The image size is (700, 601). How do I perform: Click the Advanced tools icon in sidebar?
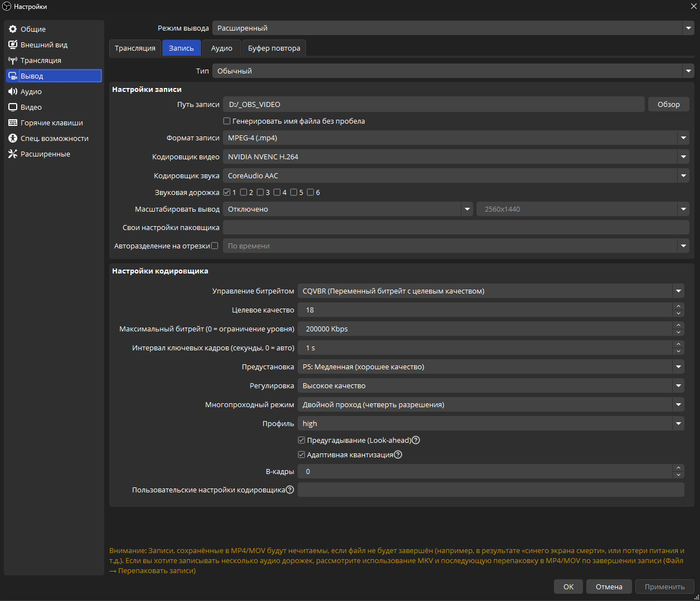[x=13, y=154]
